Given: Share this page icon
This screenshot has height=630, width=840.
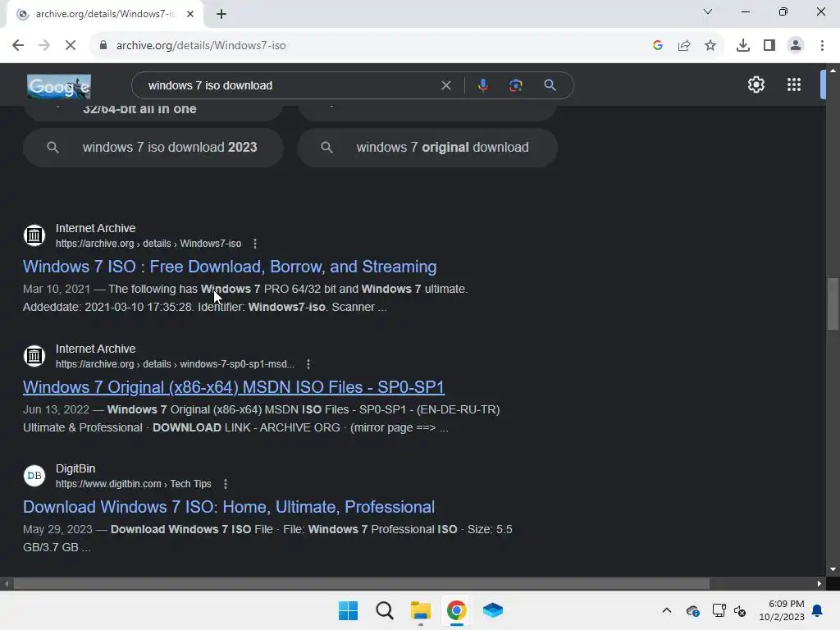Looking at the screenshot, I should pos(684,46).
